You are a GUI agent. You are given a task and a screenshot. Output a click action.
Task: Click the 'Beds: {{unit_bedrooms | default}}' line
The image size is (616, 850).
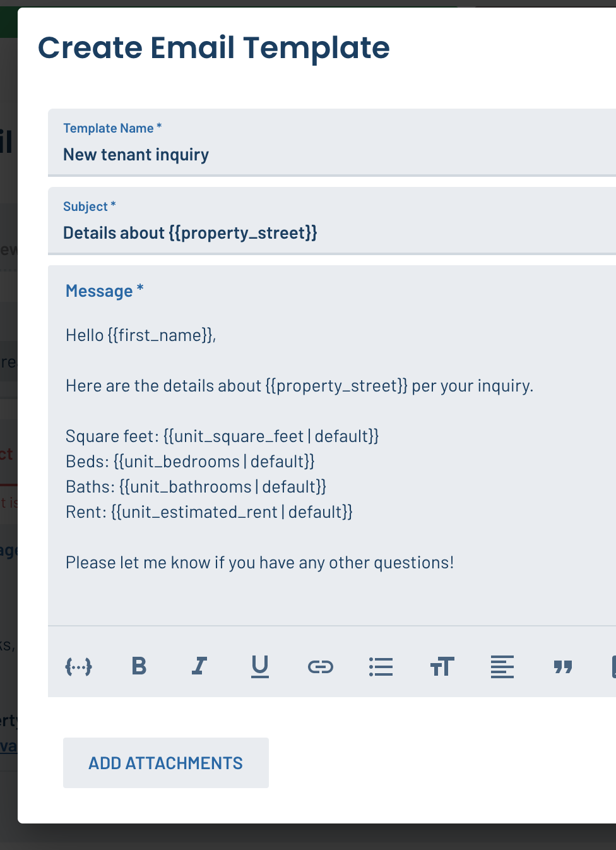pos(190,462)
